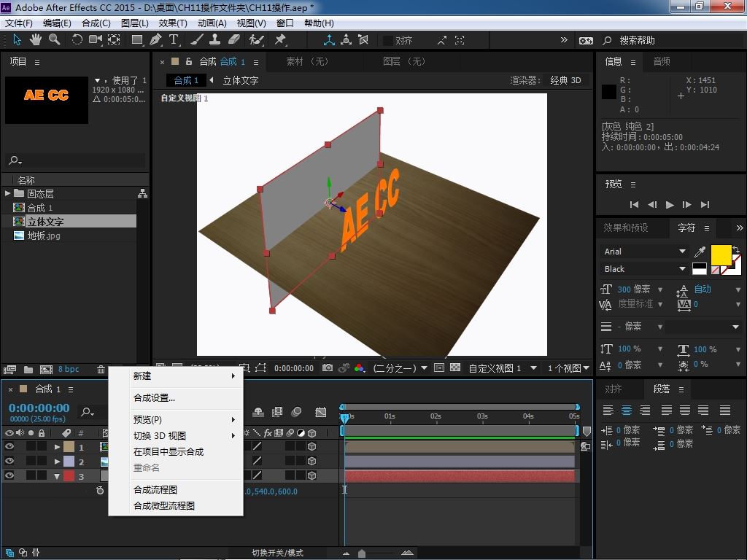The height and width of the screenshot is (560, 747).
Task: Choose 合成设置... from the context menu
Action: pyautogui.click(x=154, y=398)
